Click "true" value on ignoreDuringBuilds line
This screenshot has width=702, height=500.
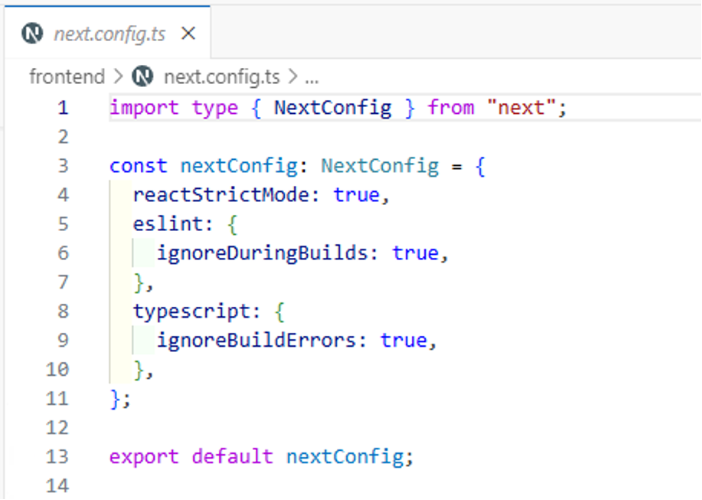[x=415, y=253]
